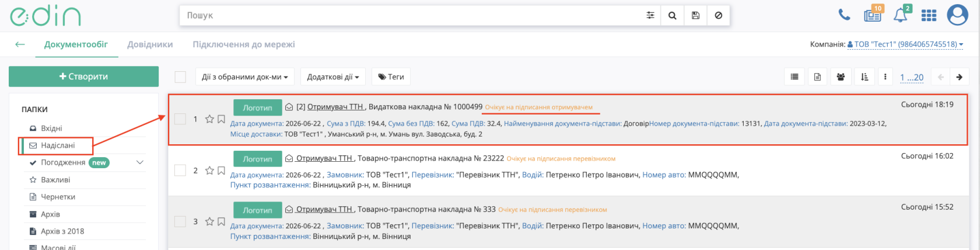Click the Теги button
This screenshot has width=980, height=250.
391,77
